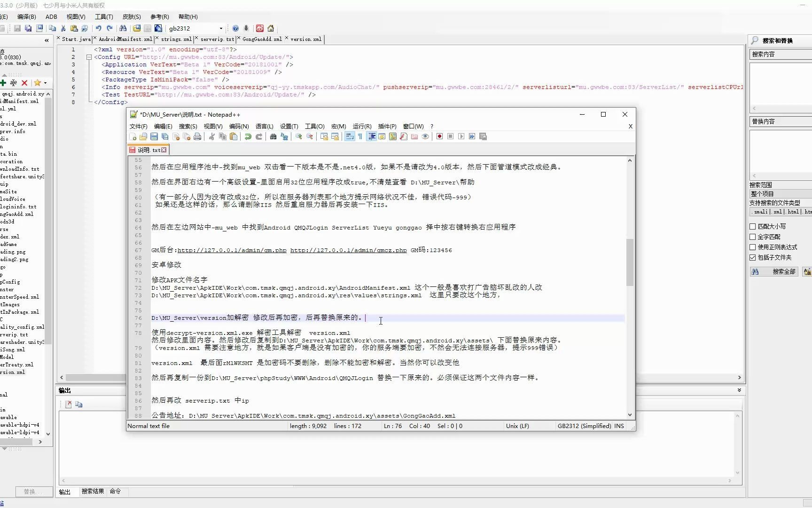Switch to the 搜索结果 tab
This screenshot has height=508, width=812.
pyautogui.click(x=93, y=491)
